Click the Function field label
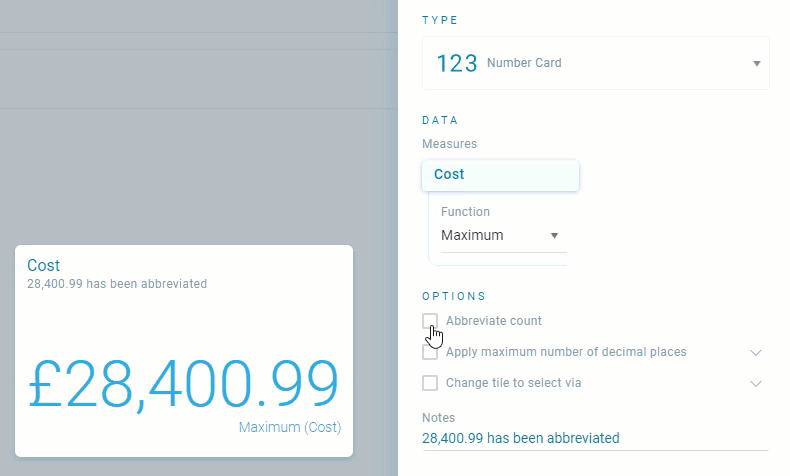 click(465, 212)
